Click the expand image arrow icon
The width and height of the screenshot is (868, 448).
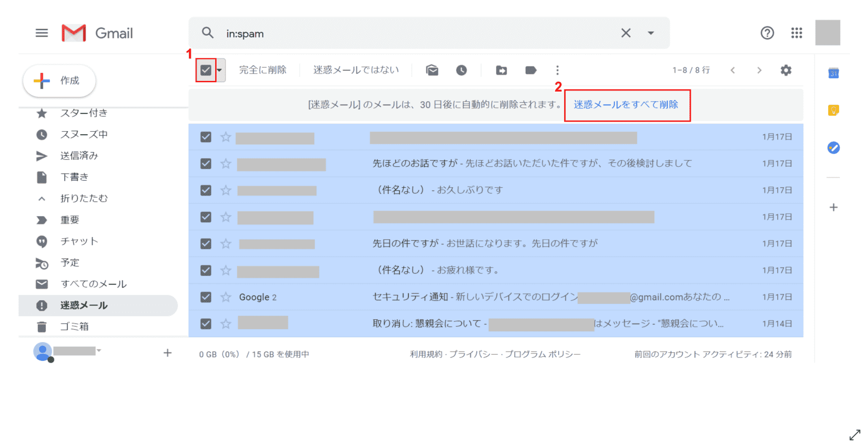point(855,435)
